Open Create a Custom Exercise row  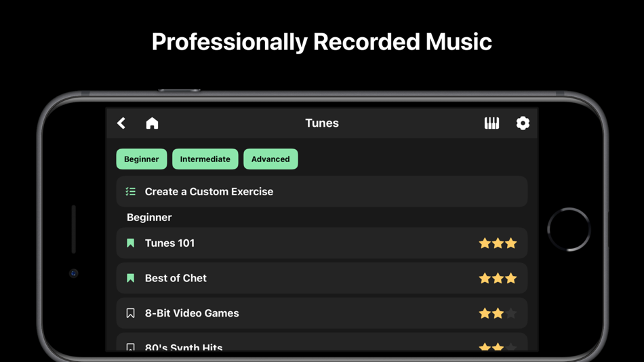[x=322, y=191]
